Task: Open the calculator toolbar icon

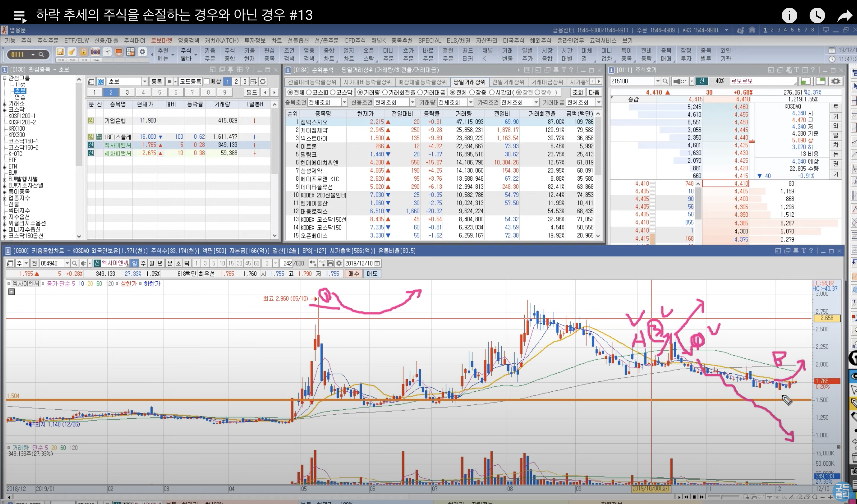Action: 131,52
